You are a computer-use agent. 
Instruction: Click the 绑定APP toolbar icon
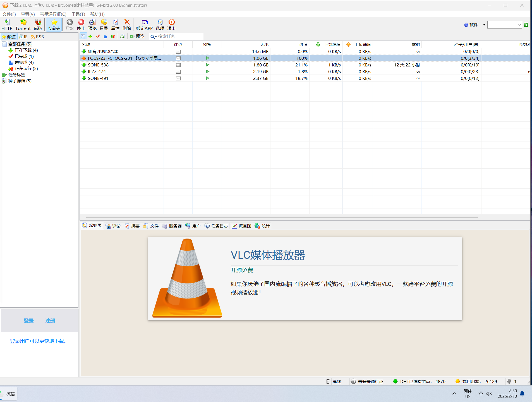pyautogui.click(x=145, y=25)
